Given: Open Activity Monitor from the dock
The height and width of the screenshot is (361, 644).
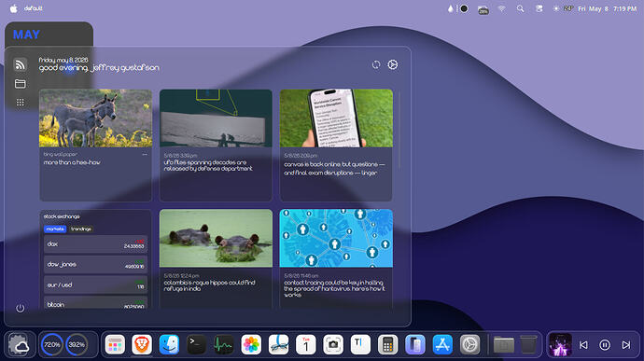Looking at the screenshot, I should (x=224, y=344).
